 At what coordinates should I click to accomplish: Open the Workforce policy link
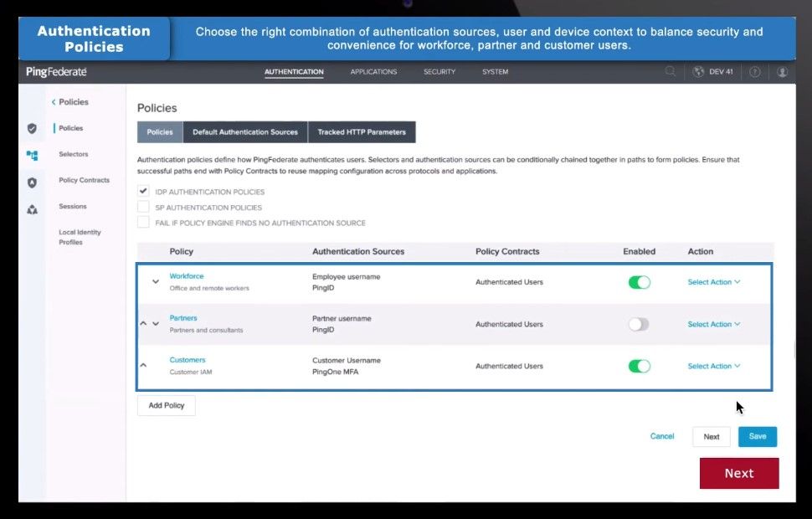coord(187,276)
